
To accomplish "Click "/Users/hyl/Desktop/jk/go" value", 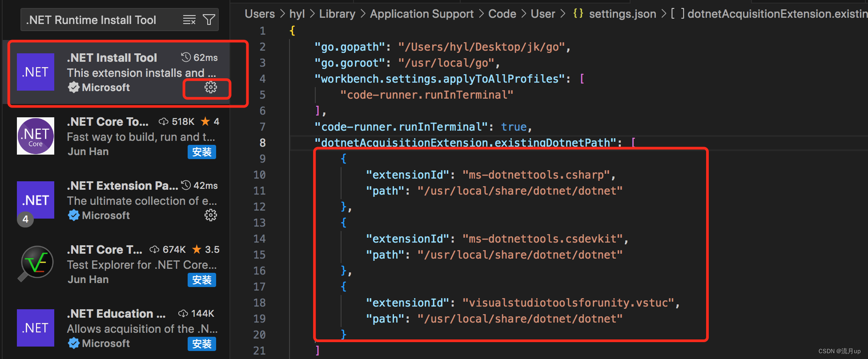I will [482, 47].
